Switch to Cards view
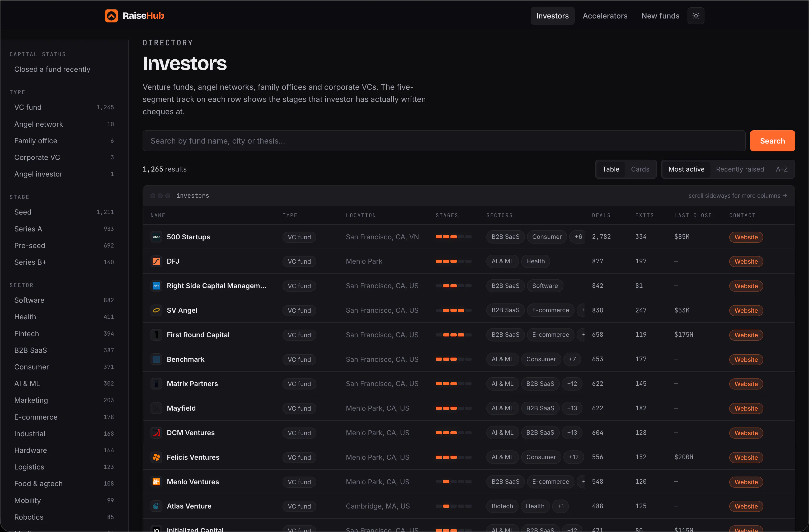The width and height of the screenshot is (809, 532). (640, 169)
